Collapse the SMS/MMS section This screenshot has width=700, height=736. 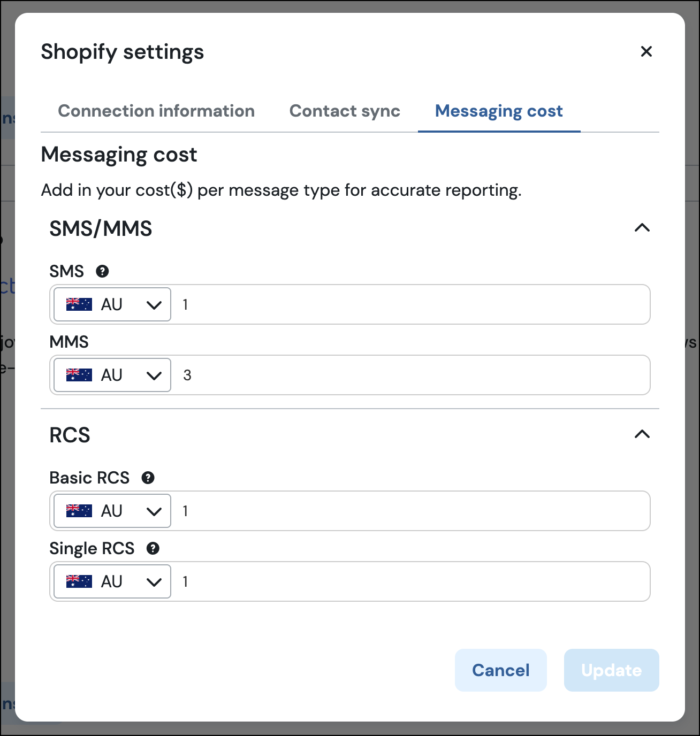(642, 228)
